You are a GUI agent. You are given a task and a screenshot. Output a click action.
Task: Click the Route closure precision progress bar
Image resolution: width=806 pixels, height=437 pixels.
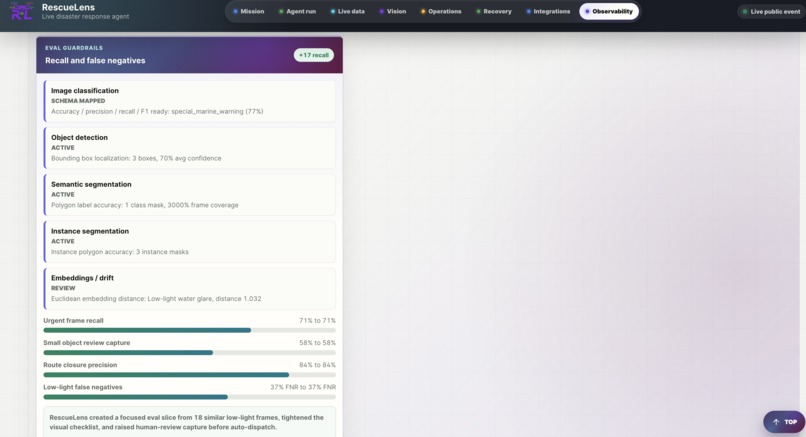190,375
